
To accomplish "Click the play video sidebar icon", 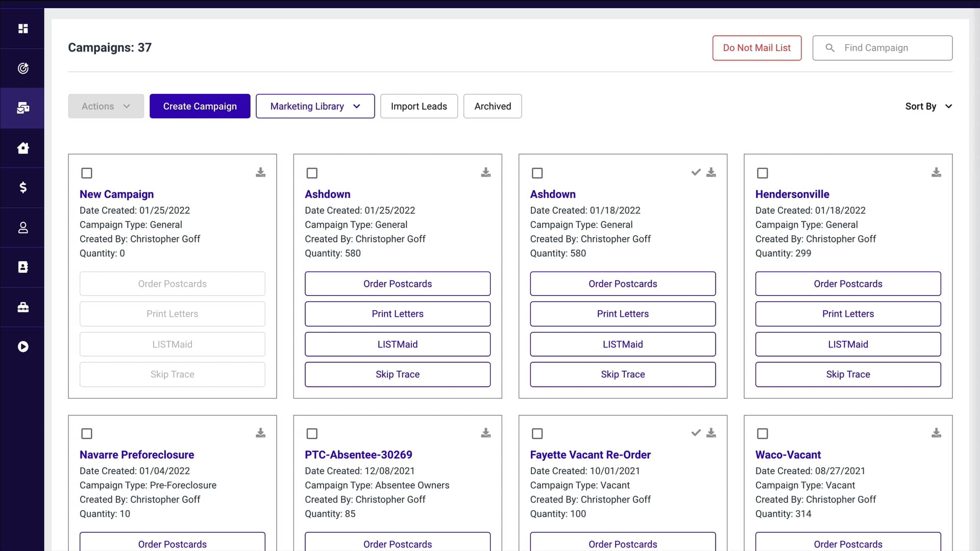I will coord(23,347).
